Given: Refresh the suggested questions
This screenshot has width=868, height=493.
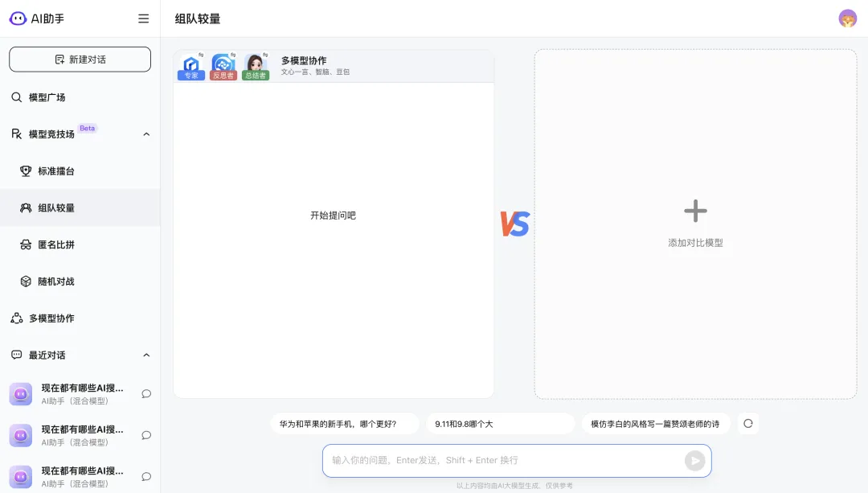Looking at the screenshot, I should pyautogui.click(x=748, y=423).
